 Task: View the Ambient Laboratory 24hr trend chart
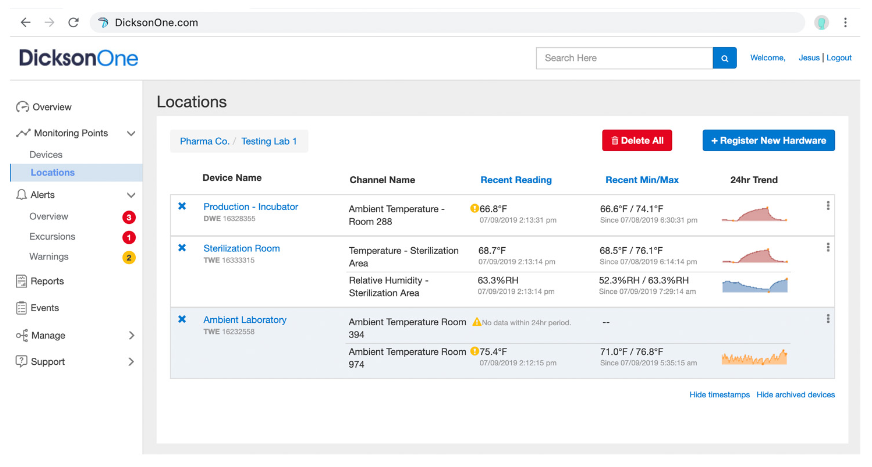tap(755, 356)
